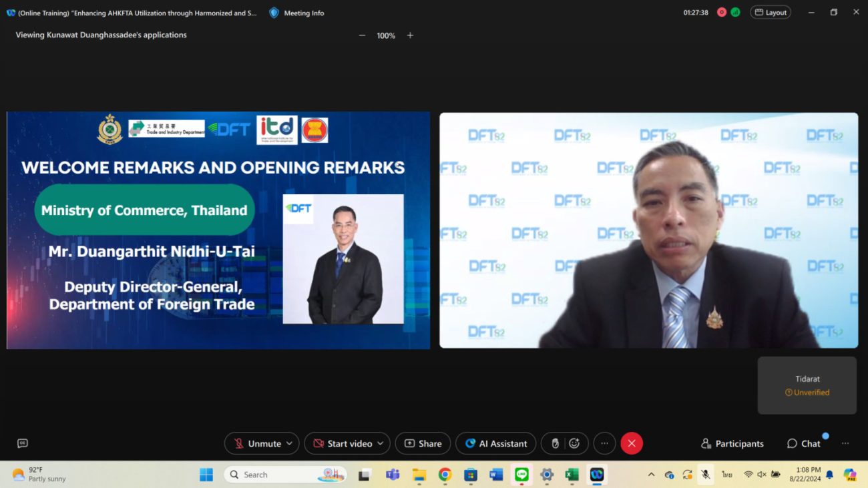This screenshot has width=868, height=488.
Task: Open Settings gear from the taskbar
Action: point(547,475)
